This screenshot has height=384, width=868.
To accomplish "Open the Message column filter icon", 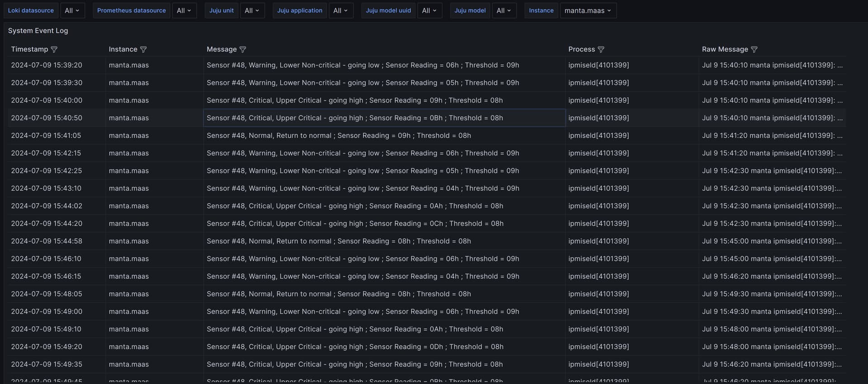I will [243, 49].
